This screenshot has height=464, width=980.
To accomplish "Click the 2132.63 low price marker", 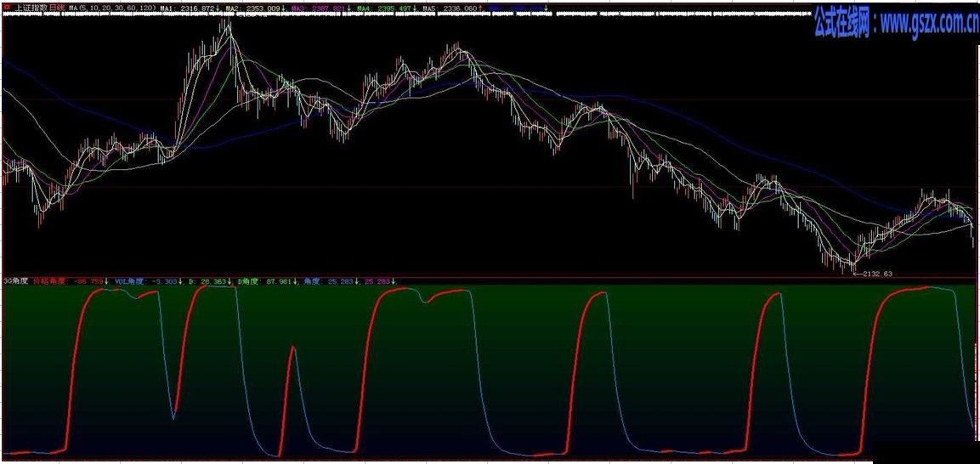I will point(875,273).
